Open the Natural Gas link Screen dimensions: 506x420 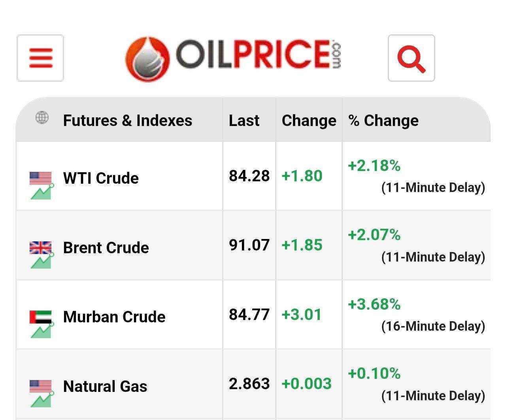point(105,386)
